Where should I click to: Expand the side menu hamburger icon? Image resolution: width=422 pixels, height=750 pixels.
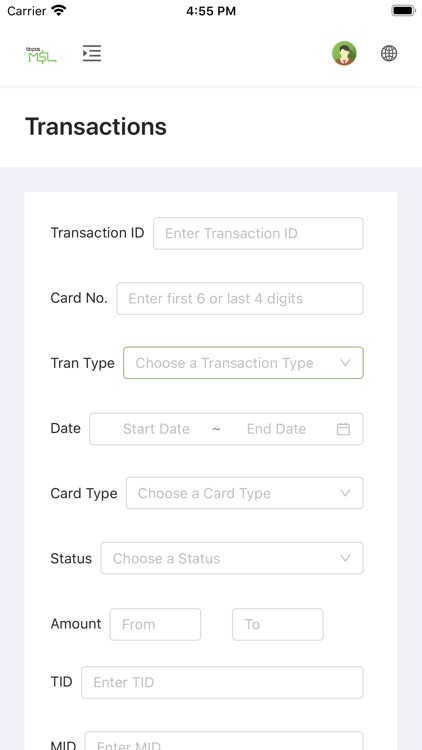pos(91,53)
